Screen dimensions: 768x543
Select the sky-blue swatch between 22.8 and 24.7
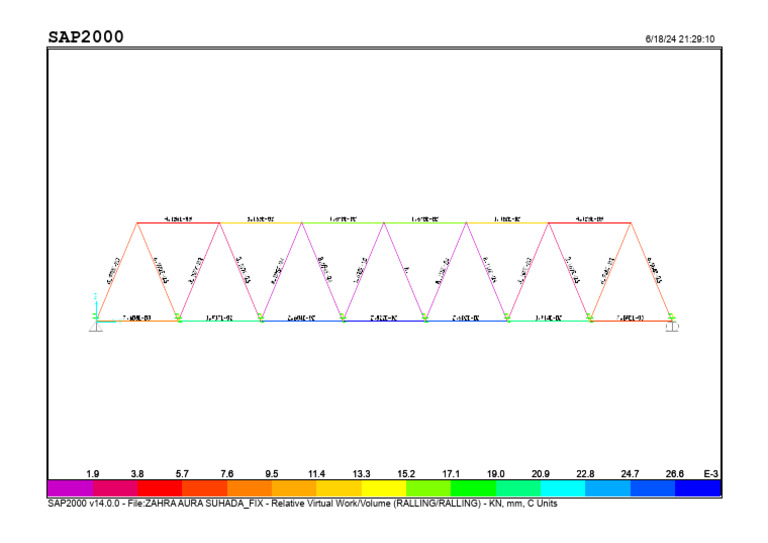(608, 488)
